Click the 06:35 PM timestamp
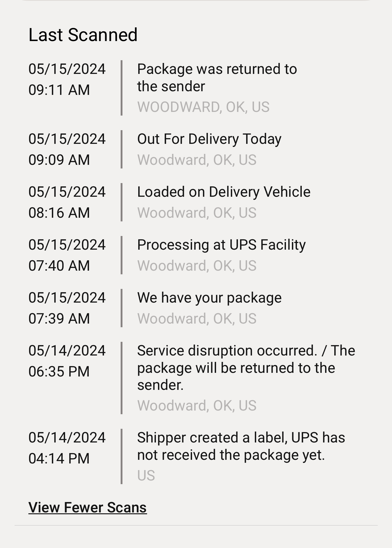Image resolution: width=392 pixels, height=548 pixels. click(x=59, y=372)
